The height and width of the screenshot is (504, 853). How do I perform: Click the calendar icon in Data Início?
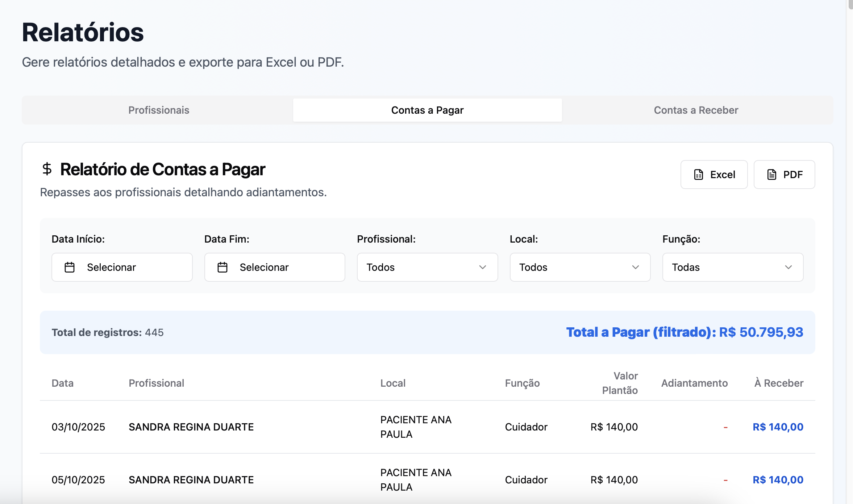coord(70,267)
